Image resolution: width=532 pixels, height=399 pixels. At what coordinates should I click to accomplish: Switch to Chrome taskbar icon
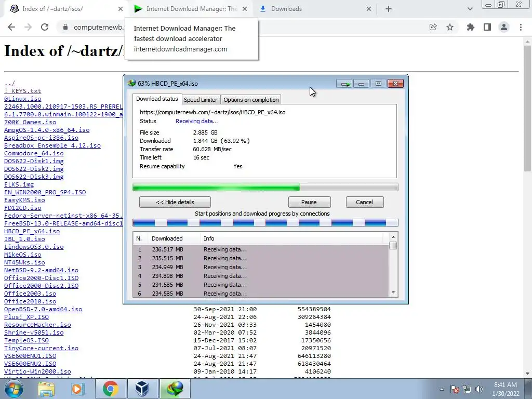pyautogui.click(x=110, y=389)
